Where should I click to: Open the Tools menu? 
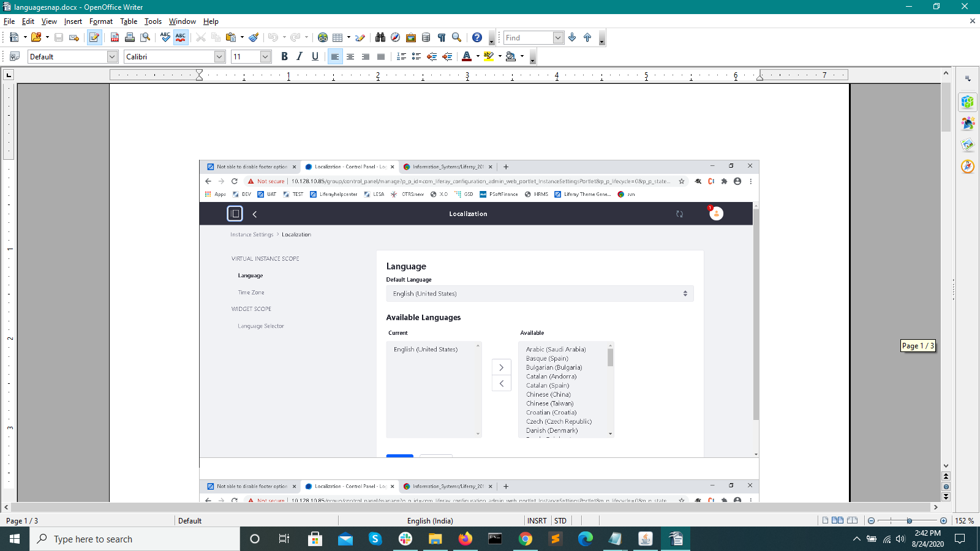point(153,21)
